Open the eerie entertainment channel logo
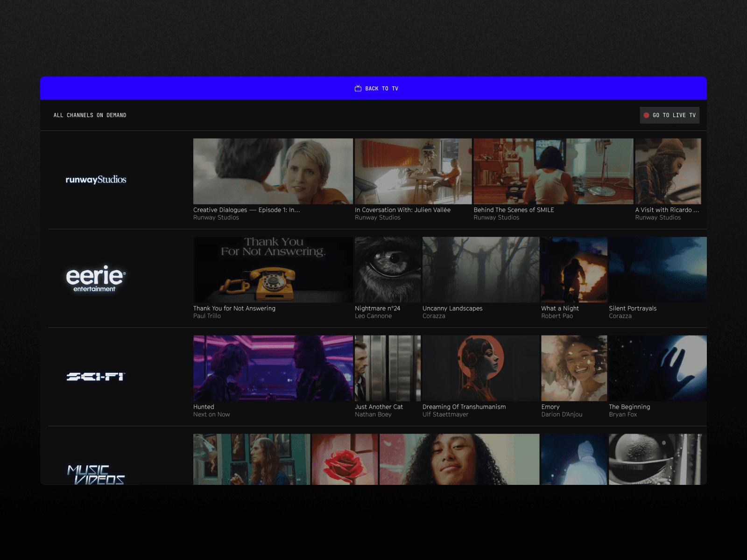 point(96,279)
